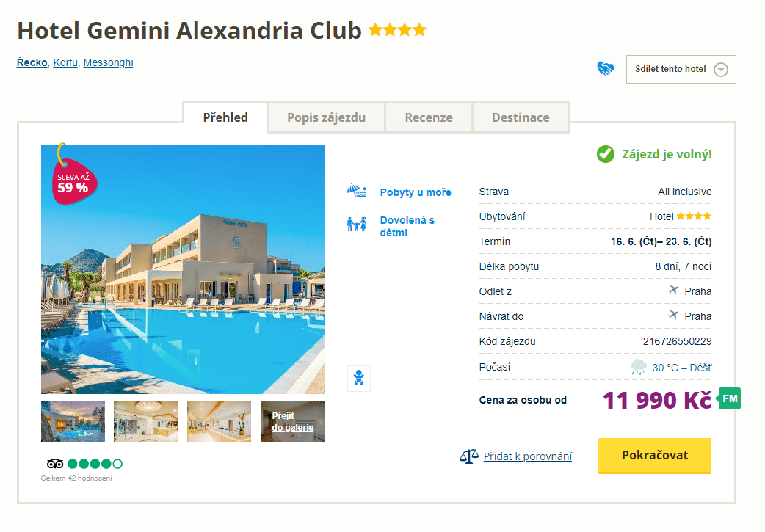Click the TripAdvisor owl logo
765x532 pixels.
tap(55, 464)
